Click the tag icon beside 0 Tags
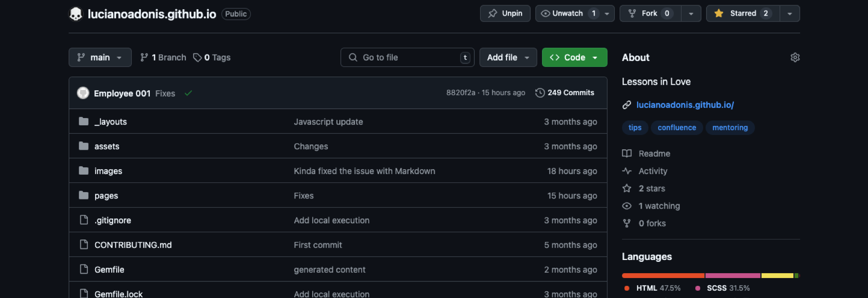This screenshot has width=868, height=298. point(198,58)
